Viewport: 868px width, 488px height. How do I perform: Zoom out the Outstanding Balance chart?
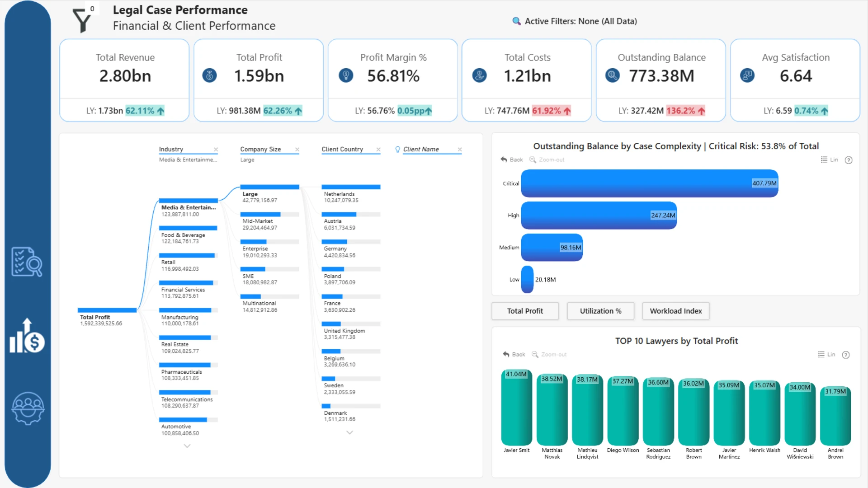(547, 160)
